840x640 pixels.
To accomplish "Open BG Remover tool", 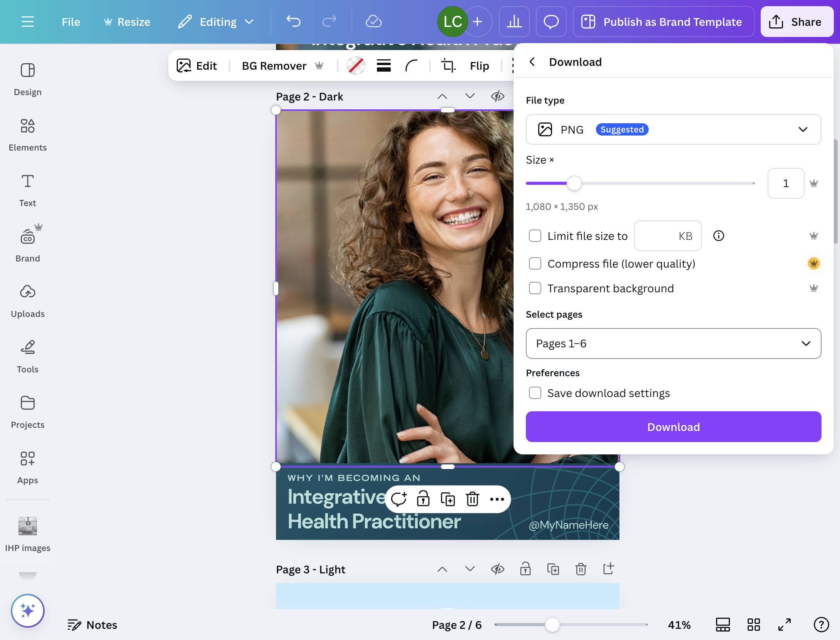I will pyautogui.click(x=282, y=65).
